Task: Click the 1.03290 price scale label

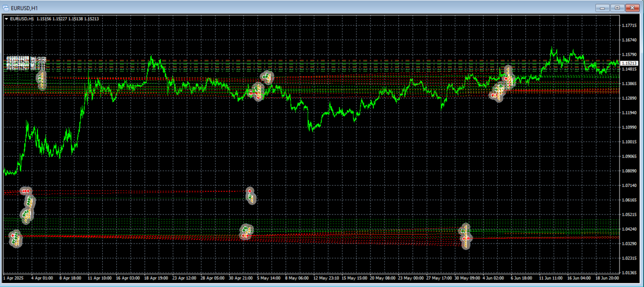Action: coord(630,243)
